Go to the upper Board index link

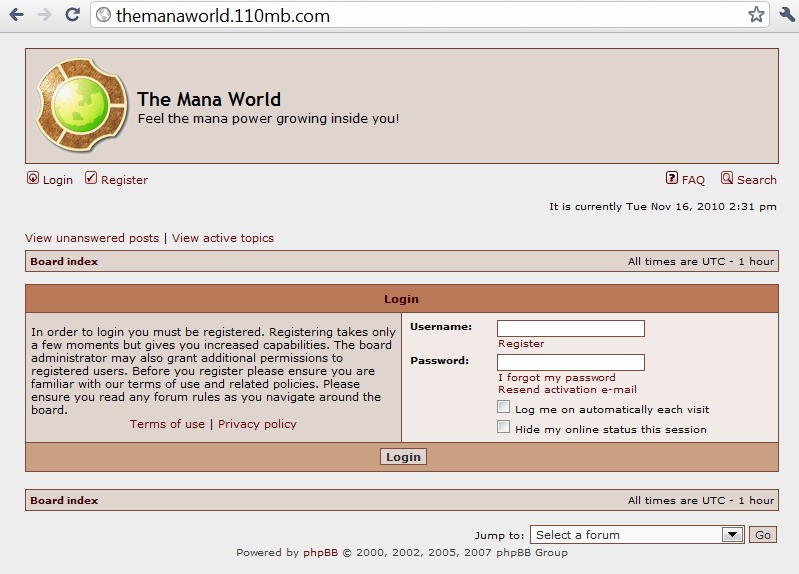coord(64,262)
